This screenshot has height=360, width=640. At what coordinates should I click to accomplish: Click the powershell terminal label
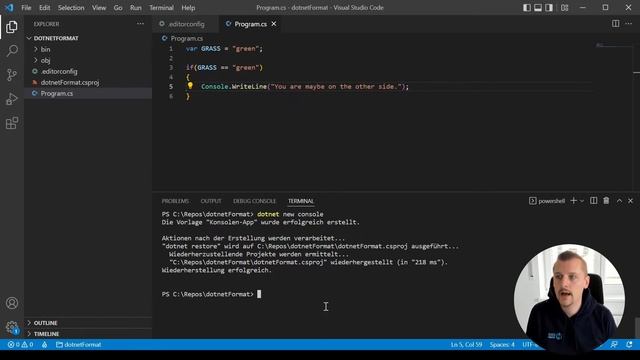pyautogui.click(x=547, y=200)
